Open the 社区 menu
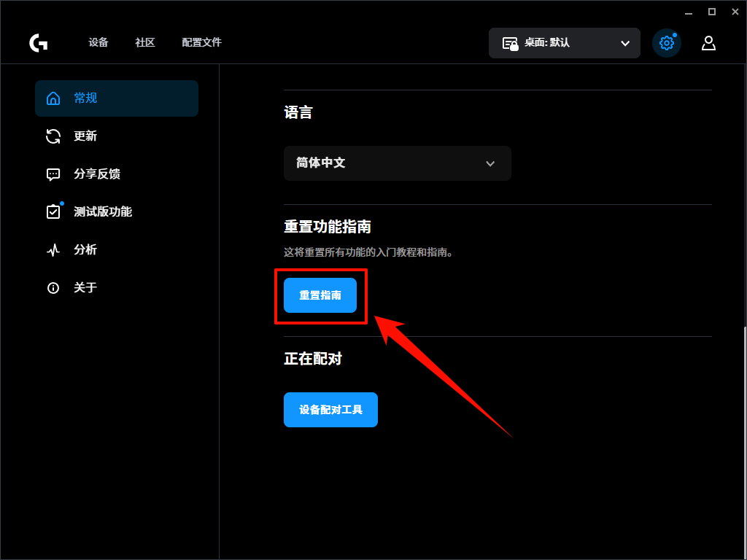Screen dimensions: 747x560 (x=144, y=42)
